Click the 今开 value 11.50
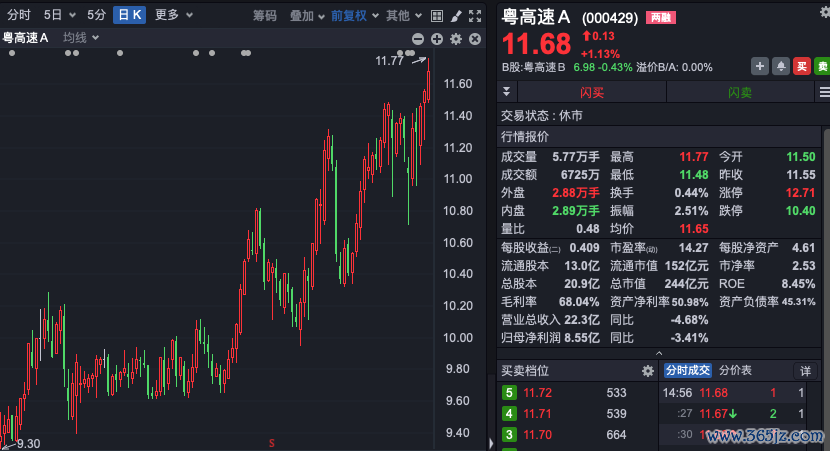Viewport: 830px width, 451px height. [800, 157]
